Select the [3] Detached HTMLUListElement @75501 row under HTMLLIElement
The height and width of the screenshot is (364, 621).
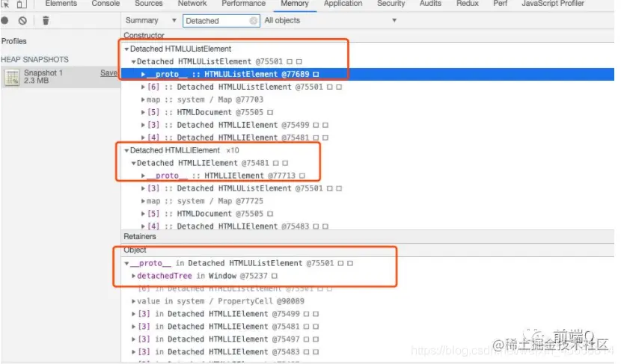point(367,188)
